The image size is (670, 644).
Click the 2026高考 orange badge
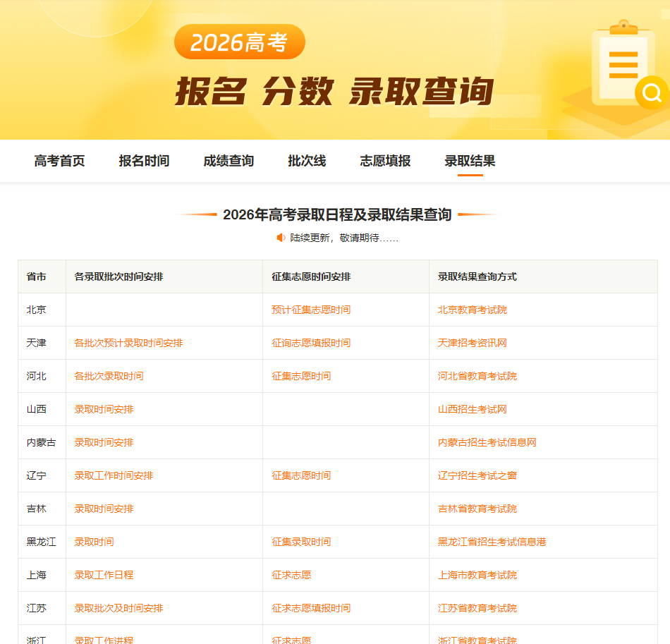point(240,42)
